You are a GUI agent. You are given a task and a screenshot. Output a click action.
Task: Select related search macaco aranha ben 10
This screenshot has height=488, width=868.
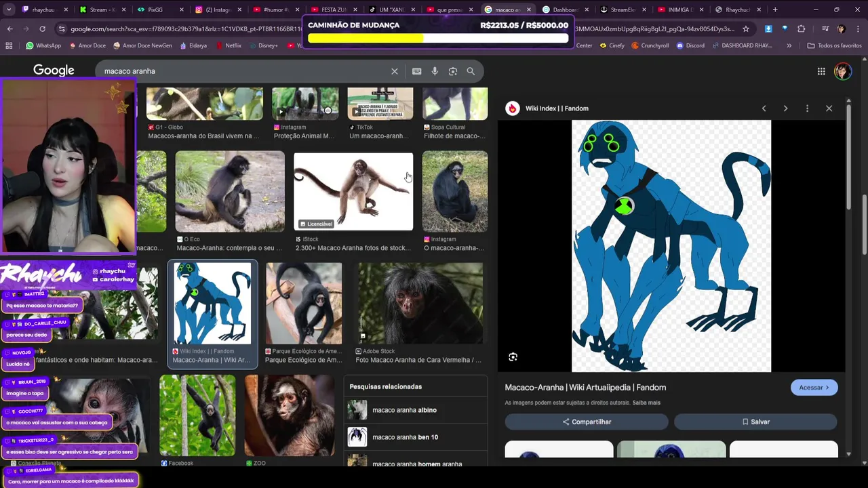(x=415, y=437)
